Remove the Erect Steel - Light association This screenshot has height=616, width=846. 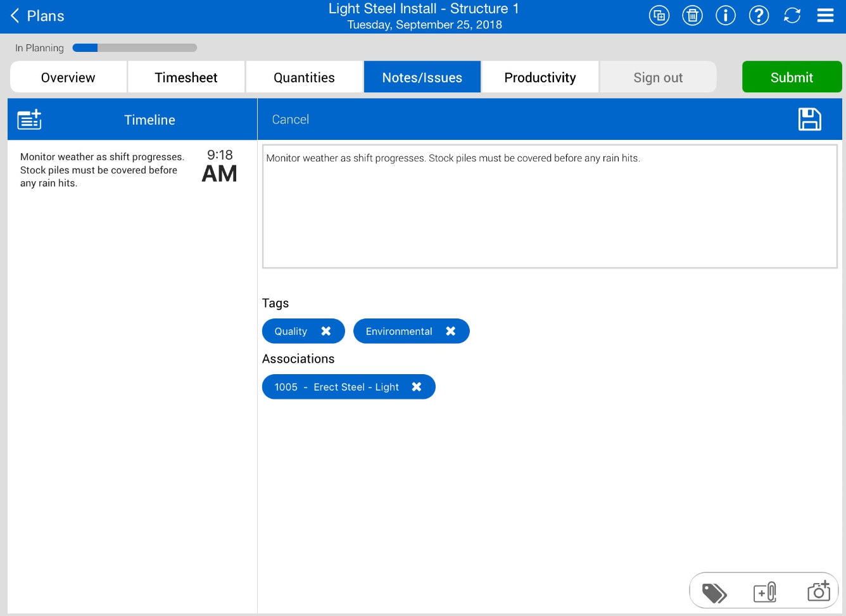pos(417,387)
